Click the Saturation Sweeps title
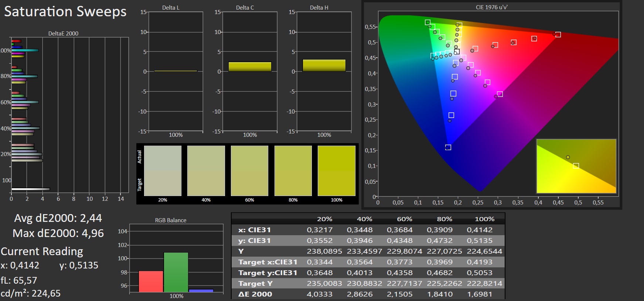The width and height of the screenshot is (644, 301). [x=65, y=11]
